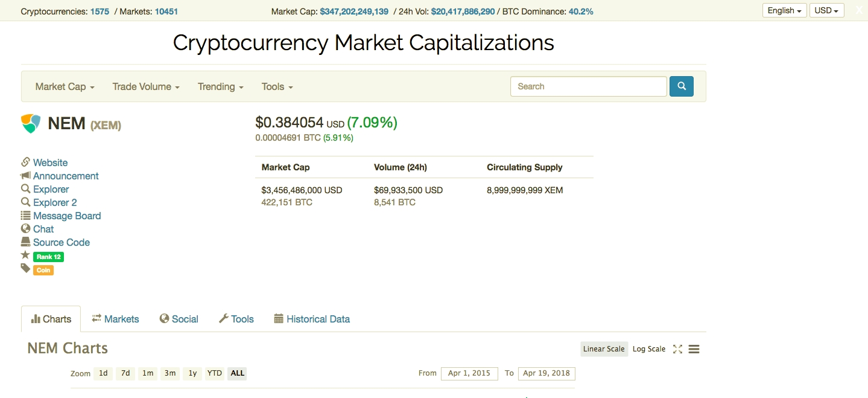
Task: Open the NEM Website link
Action: [50, 162]
